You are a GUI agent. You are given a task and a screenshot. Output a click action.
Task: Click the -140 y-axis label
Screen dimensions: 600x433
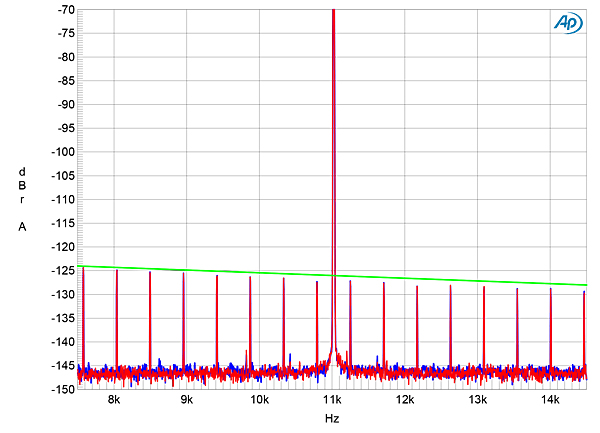pos(63,342)
